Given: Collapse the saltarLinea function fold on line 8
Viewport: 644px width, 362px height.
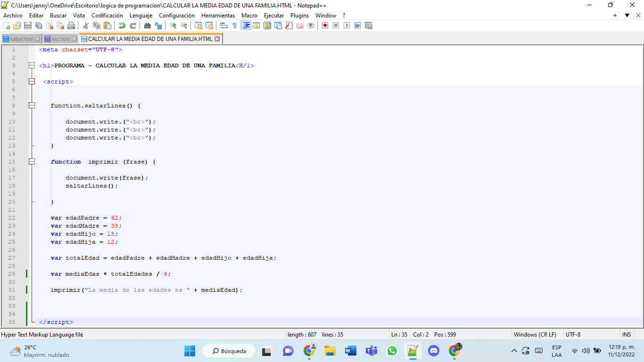Looking at the screenshot, I should pos(32,106).
